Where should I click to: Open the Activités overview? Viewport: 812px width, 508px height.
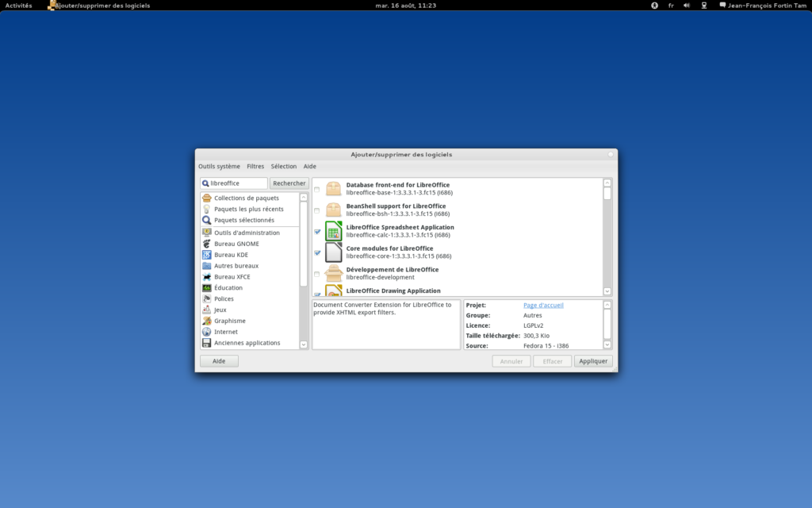click(19, 6)
